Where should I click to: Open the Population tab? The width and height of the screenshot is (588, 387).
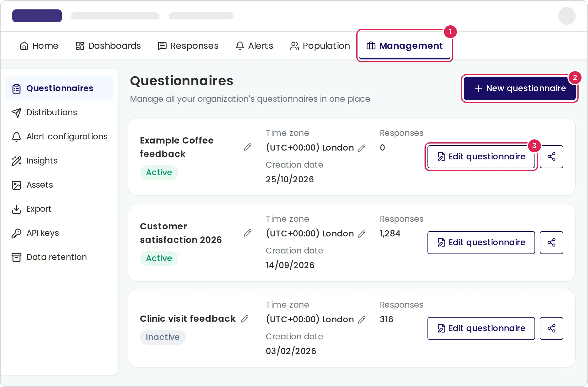pyautogui.click(x=320, y=46)
